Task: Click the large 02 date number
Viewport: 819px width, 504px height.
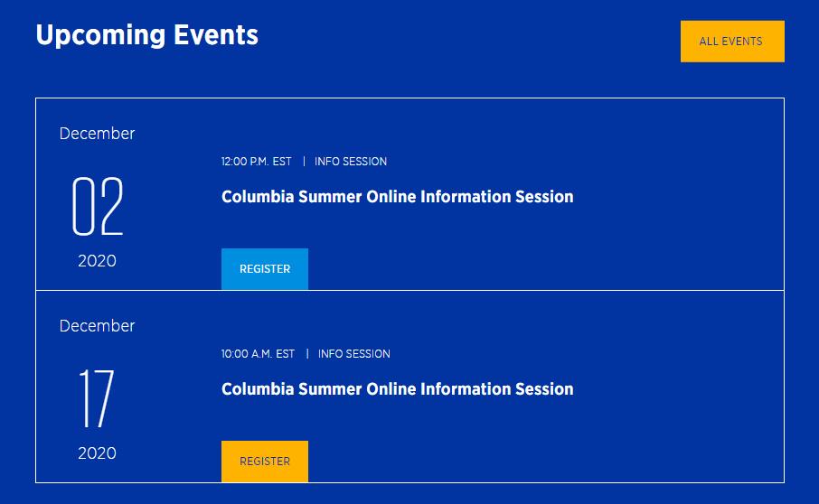Action: 97,207
